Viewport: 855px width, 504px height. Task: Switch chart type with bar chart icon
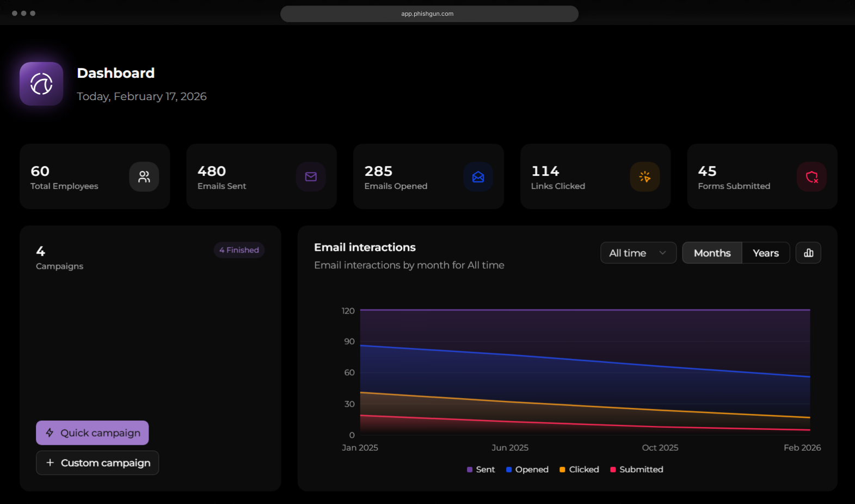(x=808, y=253)
